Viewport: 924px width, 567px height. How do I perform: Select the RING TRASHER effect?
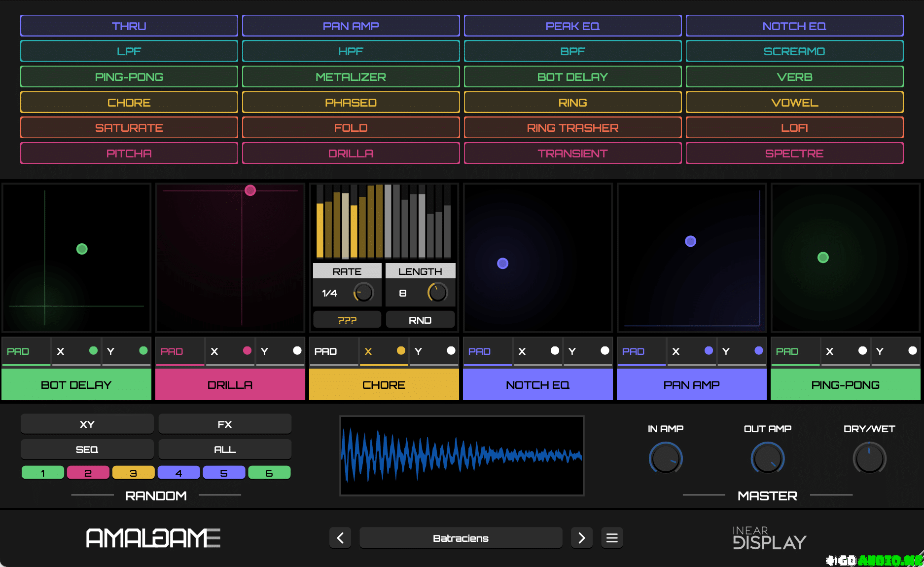click(573, 128)
